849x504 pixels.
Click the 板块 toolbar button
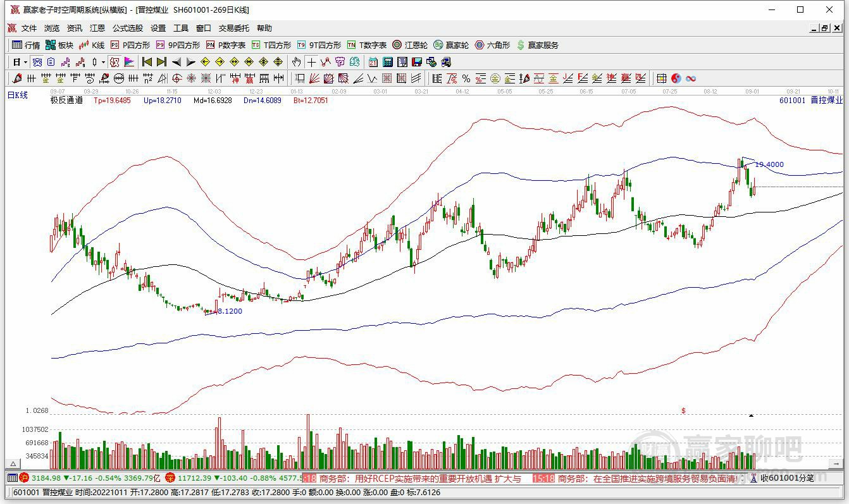[59, 45]
